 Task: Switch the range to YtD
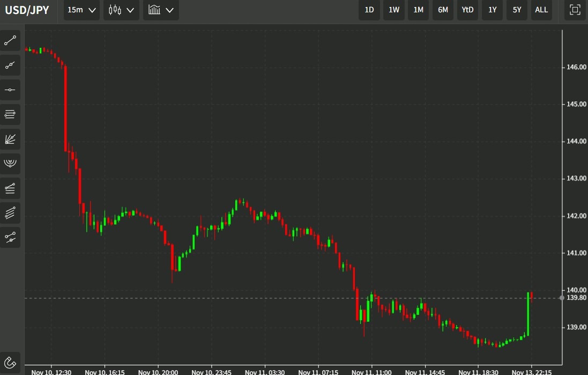pyautogui.click(x=467, y=10)
